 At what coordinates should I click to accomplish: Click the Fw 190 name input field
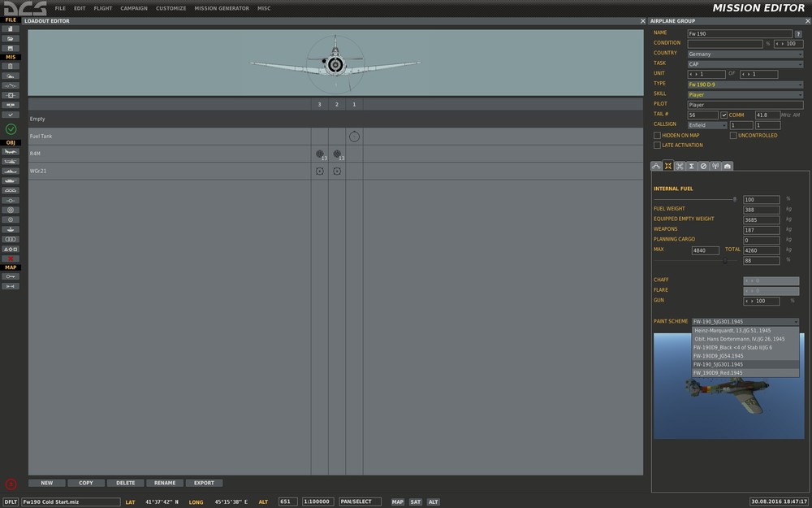(x=740, y=33)
